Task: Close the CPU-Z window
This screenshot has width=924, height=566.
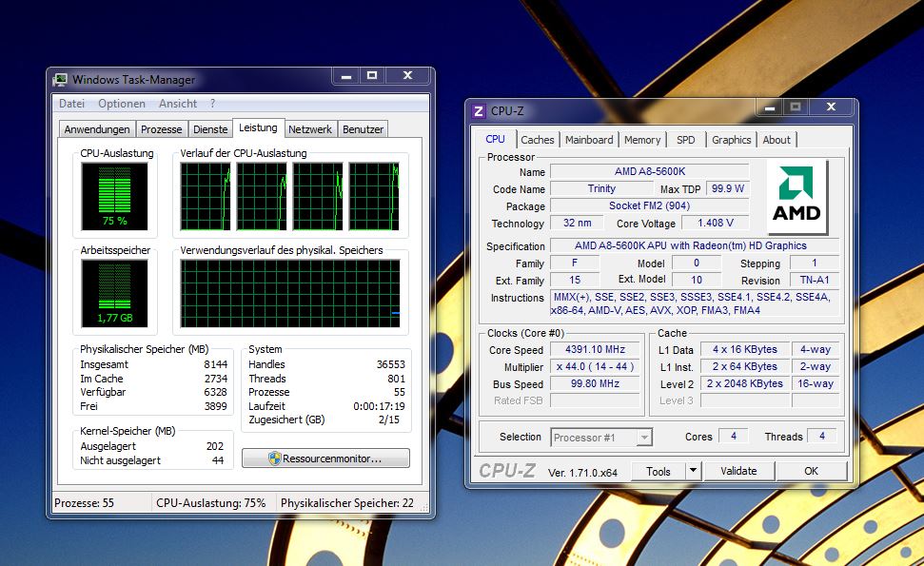Action: pos(831,107)
